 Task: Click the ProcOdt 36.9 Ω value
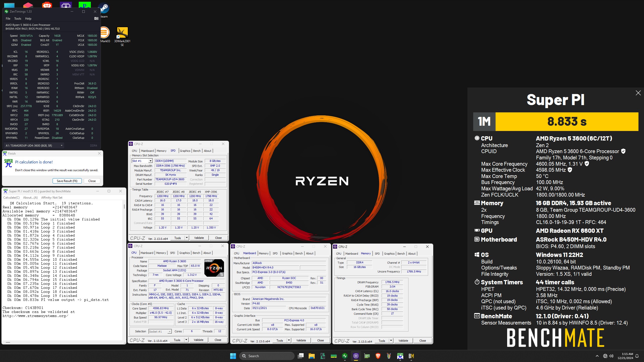point(92,83)
